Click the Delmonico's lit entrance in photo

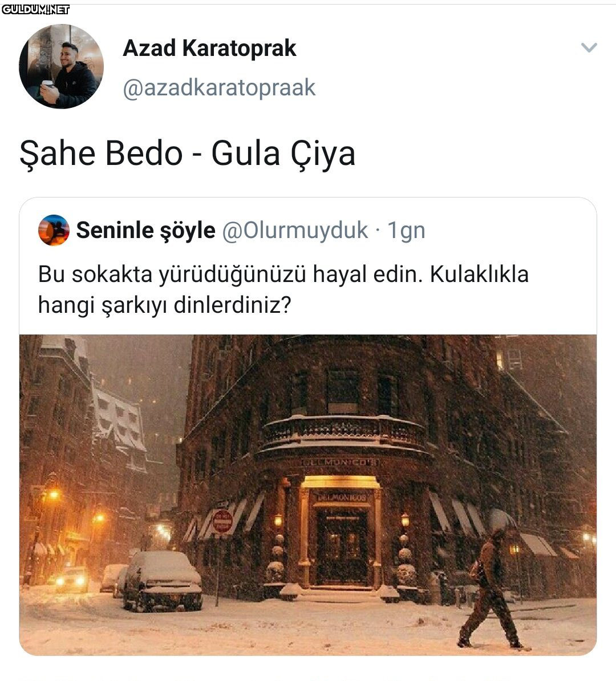341,537
